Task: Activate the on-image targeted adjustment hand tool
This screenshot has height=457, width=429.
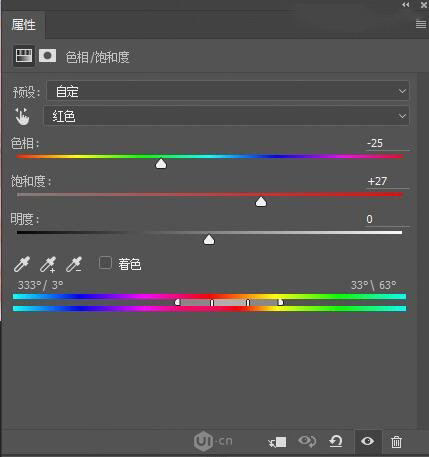Action: point(22,116)
